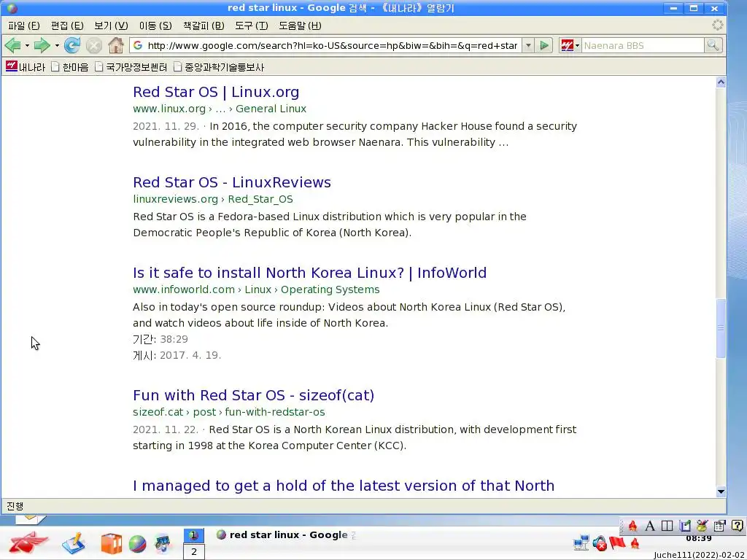Open the 'Red Star OS - LinuxReviews' result
Image resolution: width=747 pixels, height=560 pixels.
(232, 182)
